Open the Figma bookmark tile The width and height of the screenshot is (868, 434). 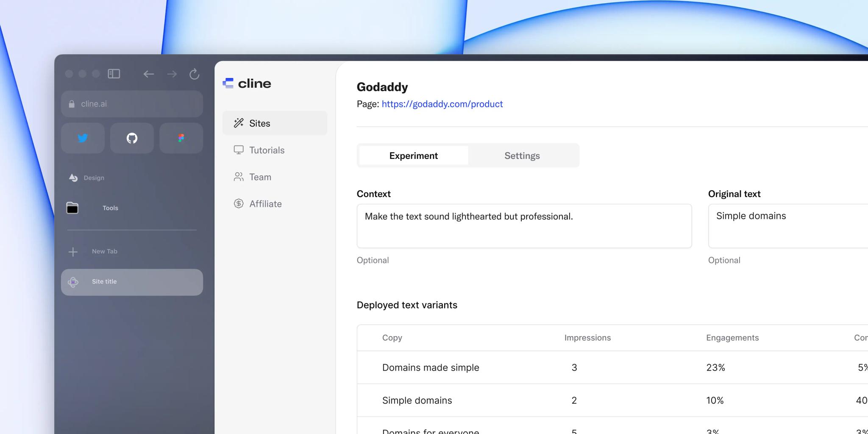[x=181, y=138]
